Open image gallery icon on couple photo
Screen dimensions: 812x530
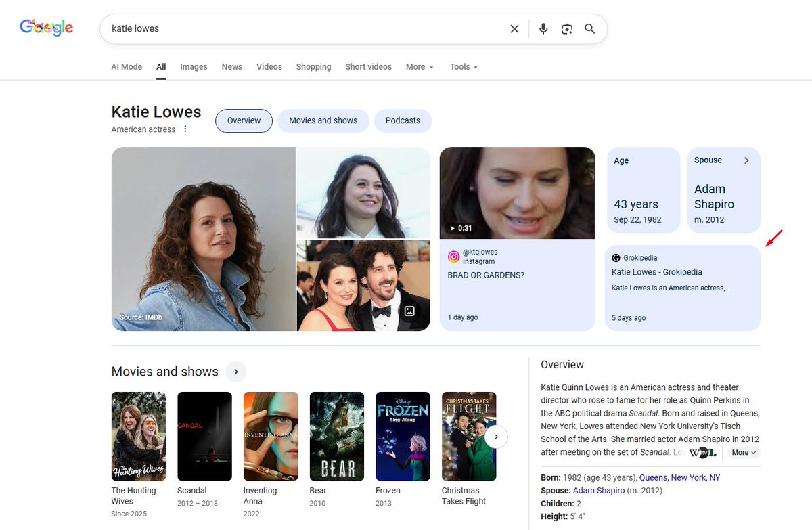click(409, 311)
